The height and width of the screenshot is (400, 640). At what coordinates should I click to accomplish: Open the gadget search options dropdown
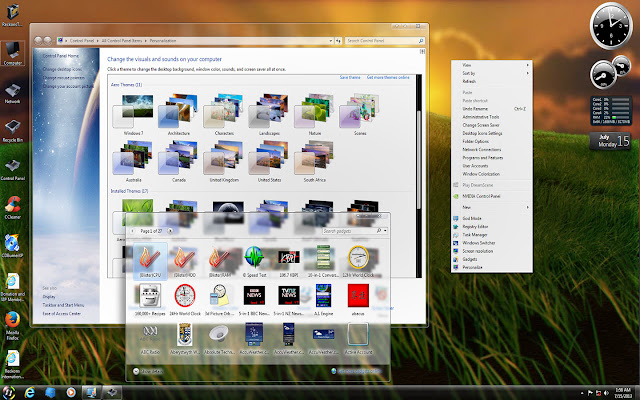(x=385, y=231)
